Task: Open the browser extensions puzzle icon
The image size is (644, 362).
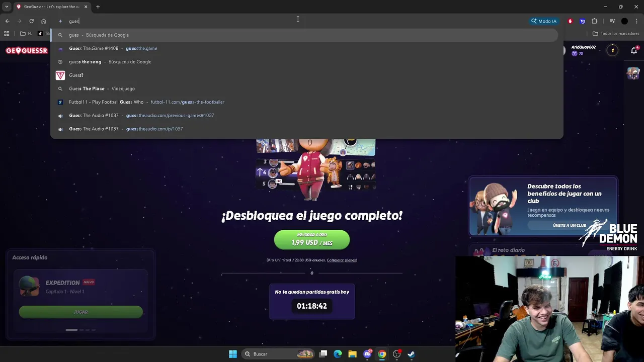Action: click(595, 21)
